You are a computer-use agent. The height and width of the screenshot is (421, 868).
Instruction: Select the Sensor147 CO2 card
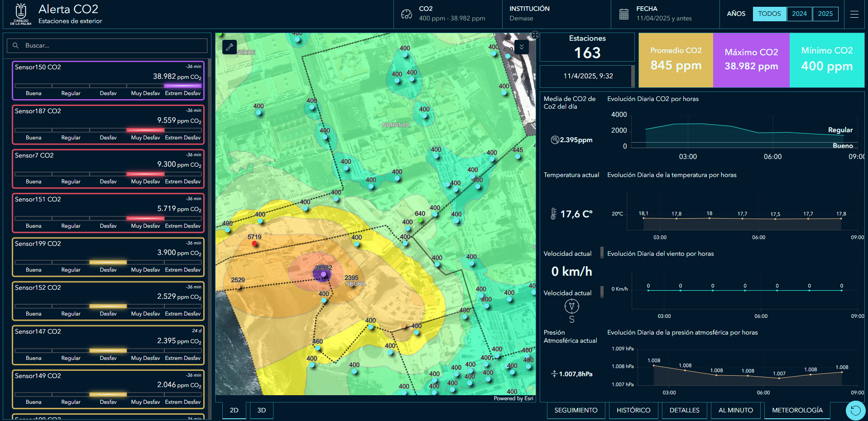pyautogui.click(x=108, y=345)
